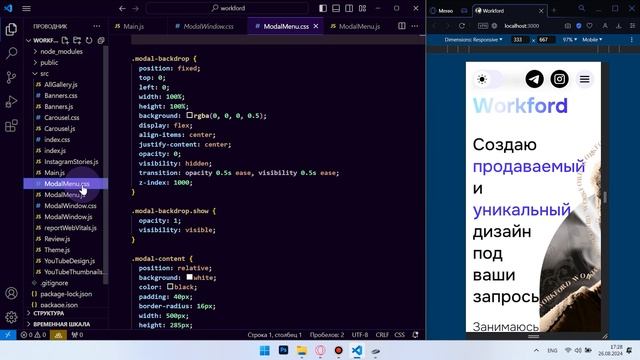This screenshot has height=360, width=640.
Task: Open Run and Debug view
Action: click(x=11, y=101)
